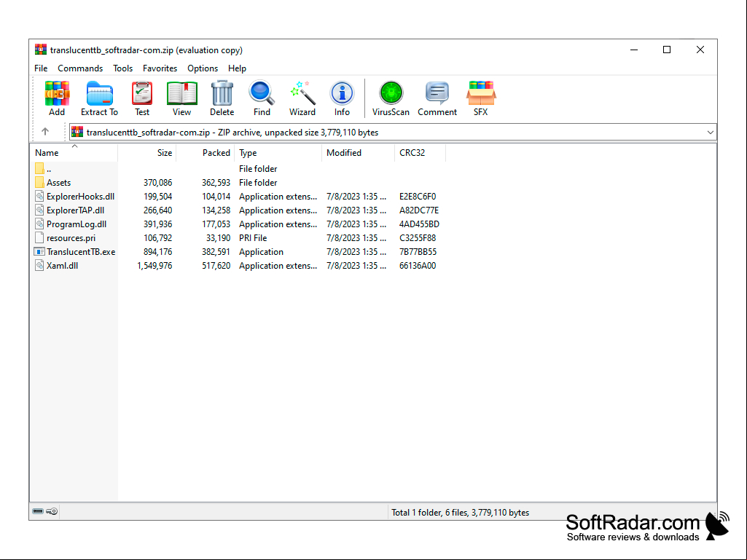Select the Assets folder name
Screen dimensions: 747x560
coord(58,182)
